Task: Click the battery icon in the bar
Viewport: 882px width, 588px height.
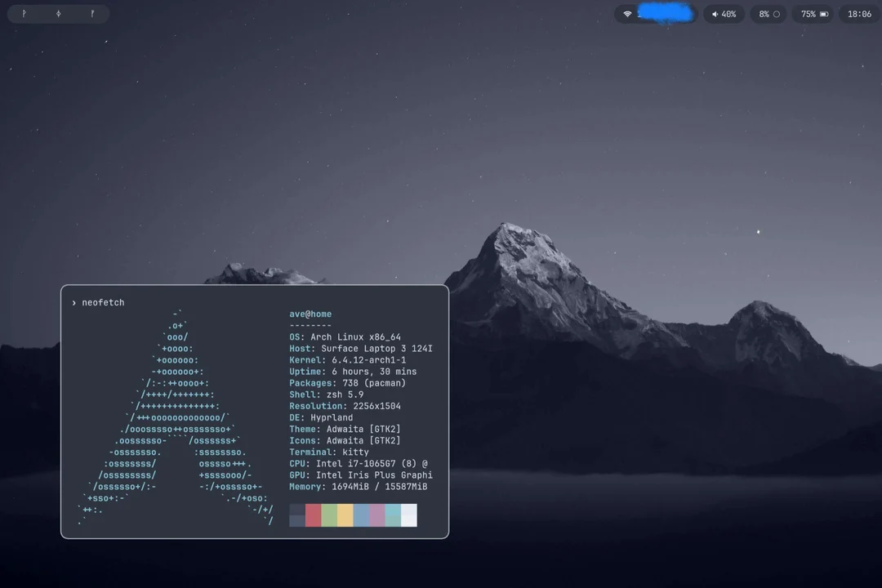Action: pyautogui.click(x=823, y=14)
